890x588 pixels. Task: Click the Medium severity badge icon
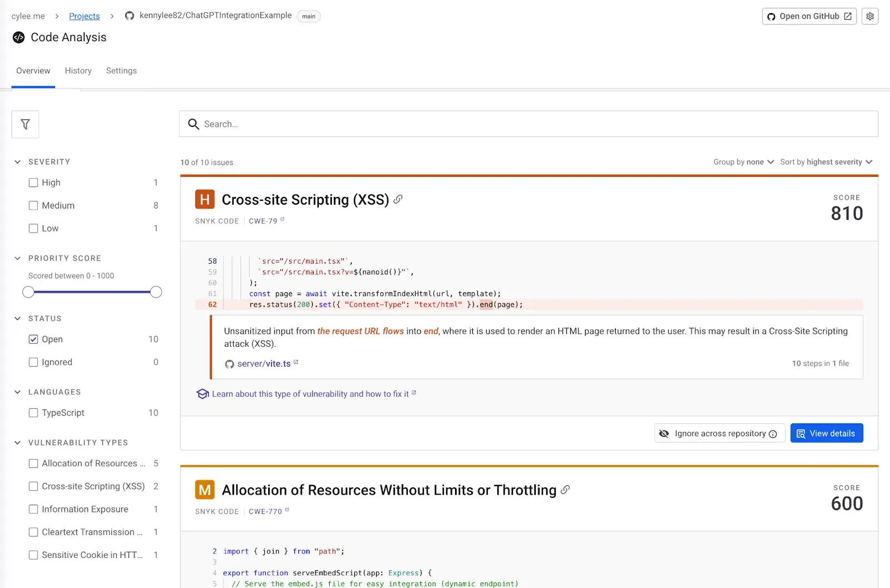[205, 490]
